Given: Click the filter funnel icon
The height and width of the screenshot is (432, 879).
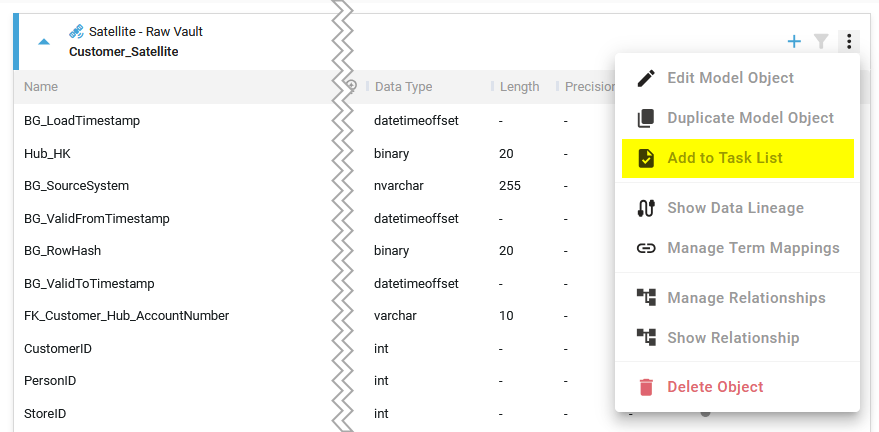Looking at the screenshot, I should click(x=821, y=42).
